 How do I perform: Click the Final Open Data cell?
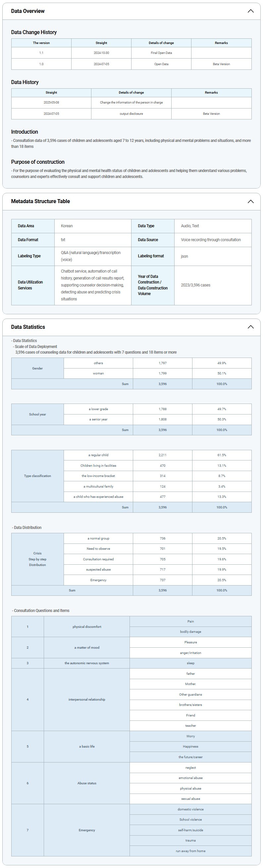click(x=161, y=53)
